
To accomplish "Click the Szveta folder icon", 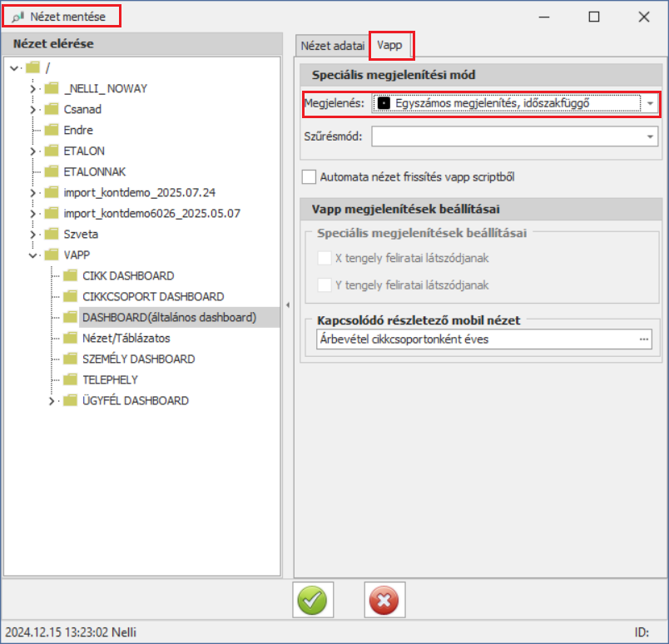I will point(52,234).
